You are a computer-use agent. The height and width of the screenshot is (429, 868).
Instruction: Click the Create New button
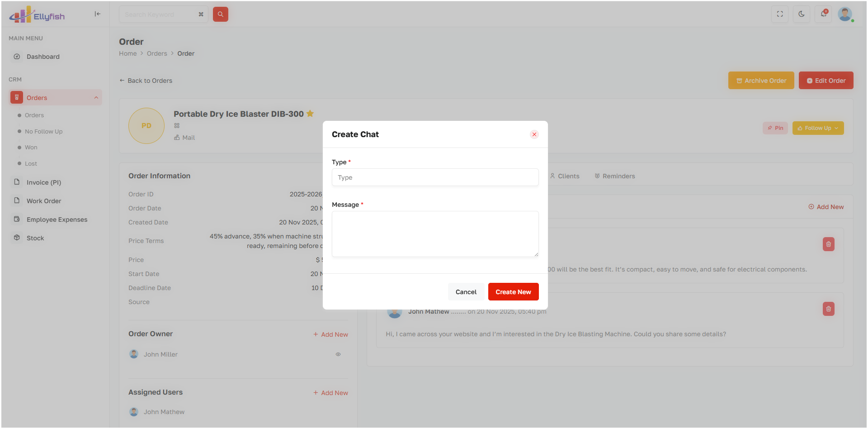(x=513, y=292)
